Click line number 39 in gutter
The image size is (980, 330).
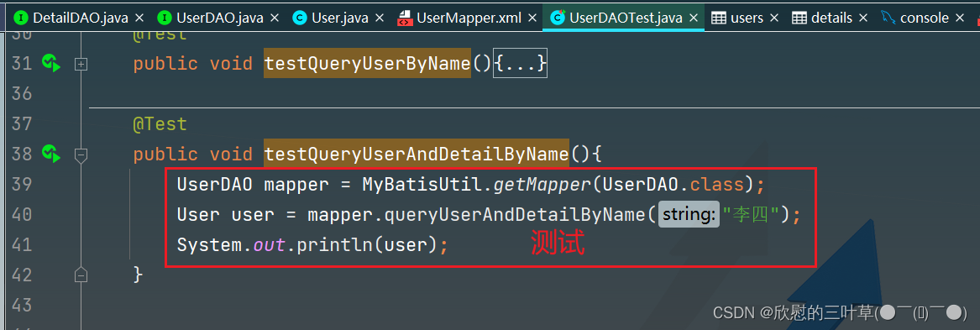[21, 185]
